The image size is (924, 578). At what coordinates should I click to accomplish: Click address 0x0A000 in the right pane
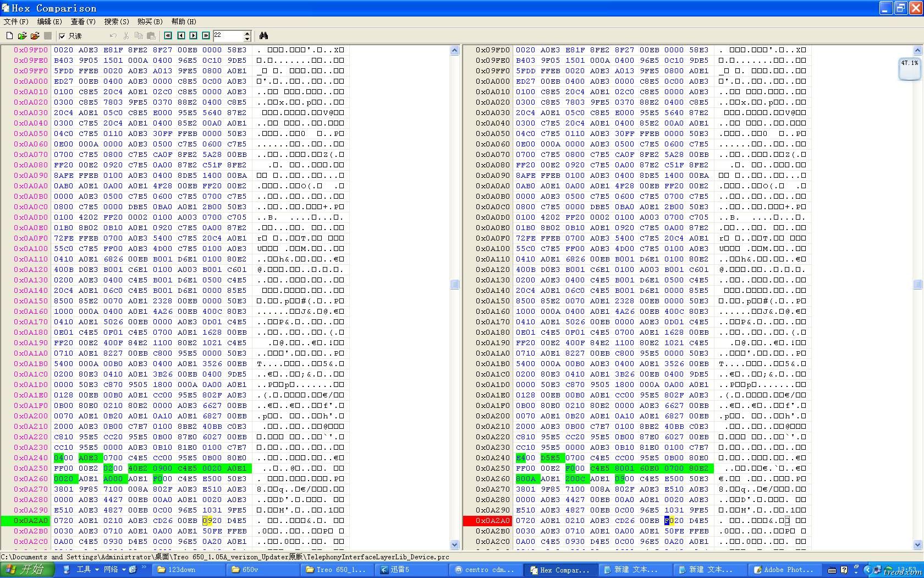click(493, 81)
